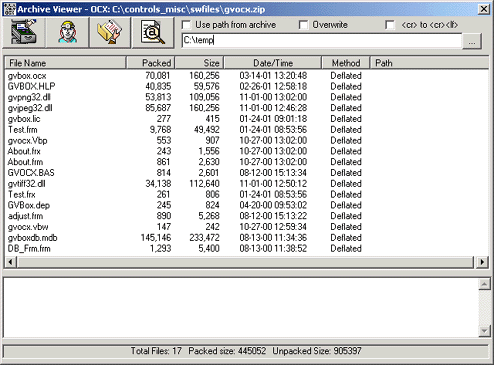The width and height of the screenshot is (494, 365).
Task: Sort list by File Name column header
Action: click(65, 63)
